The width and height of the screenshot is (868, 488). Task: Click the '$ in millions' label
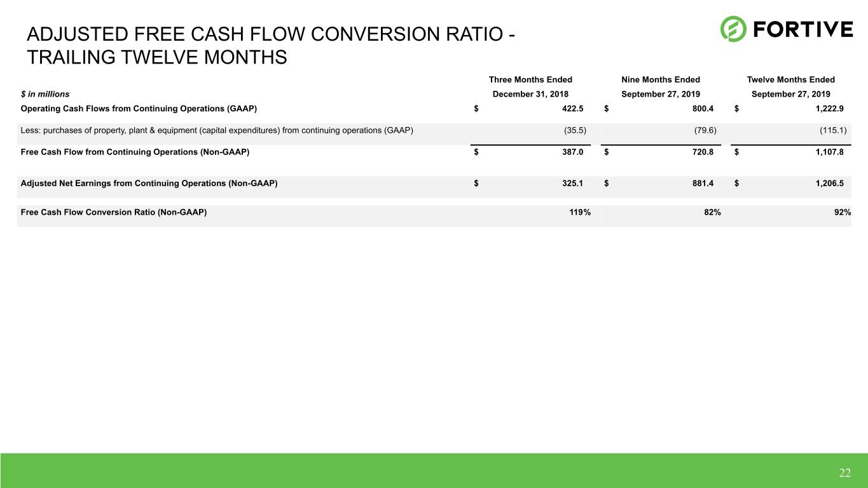tap(45, 93)
